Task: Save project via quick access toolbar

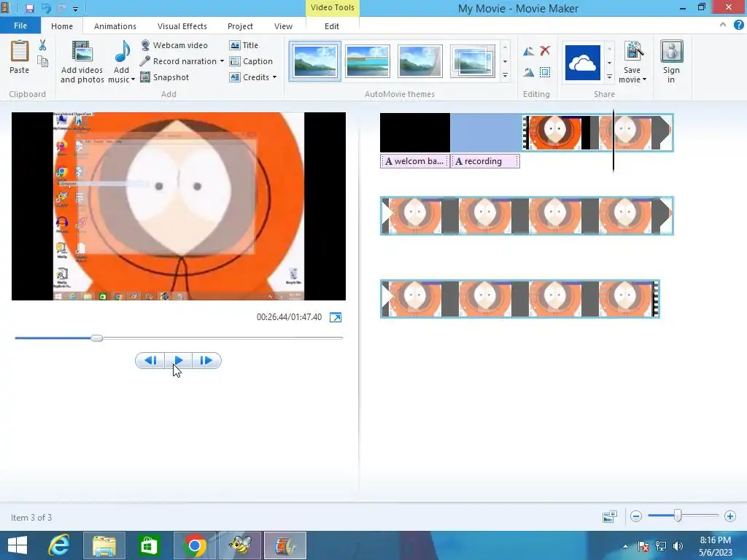Action: (29, 8)
